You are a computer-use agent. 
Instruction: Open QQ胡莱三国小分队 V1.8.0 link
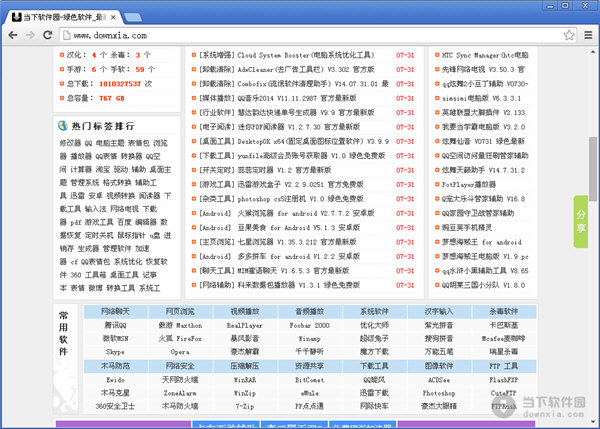[483, 285]
